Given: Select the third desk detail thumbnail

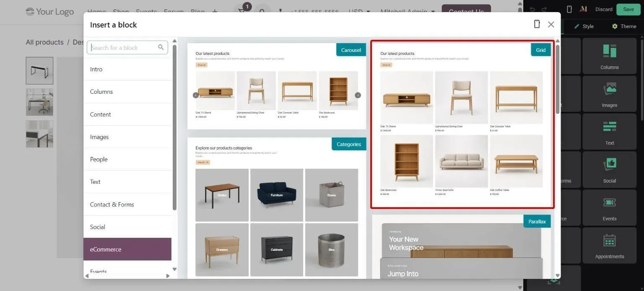Looking at the screenshot, I should 39,134.
